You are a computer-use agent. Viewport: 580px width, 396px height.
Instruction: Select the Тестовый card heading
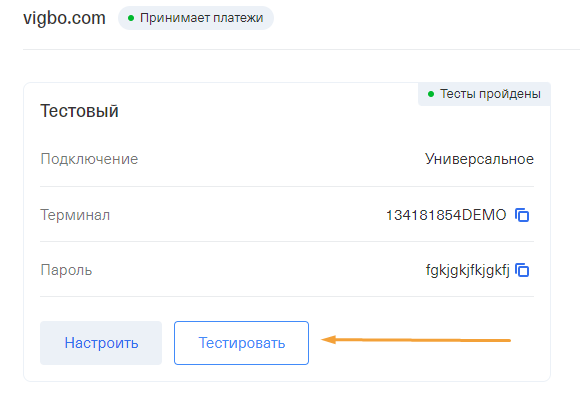79,111
